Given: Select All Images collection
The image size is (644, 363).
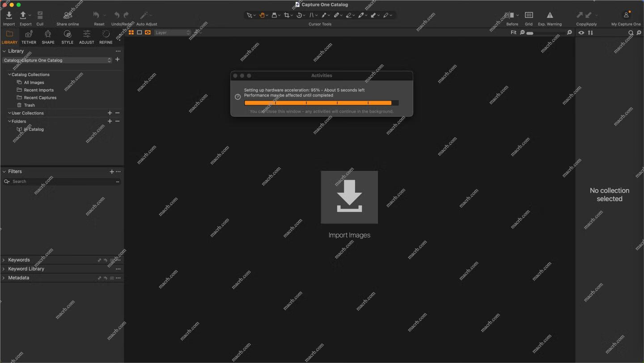Looking at the screenshot, I should 34,83.
